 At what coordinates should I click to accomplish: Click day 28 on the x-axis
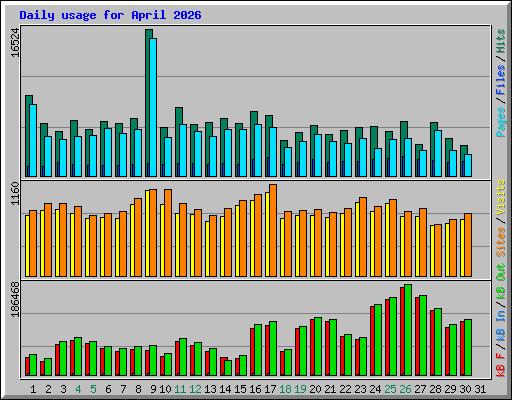[x=435, y=389]
